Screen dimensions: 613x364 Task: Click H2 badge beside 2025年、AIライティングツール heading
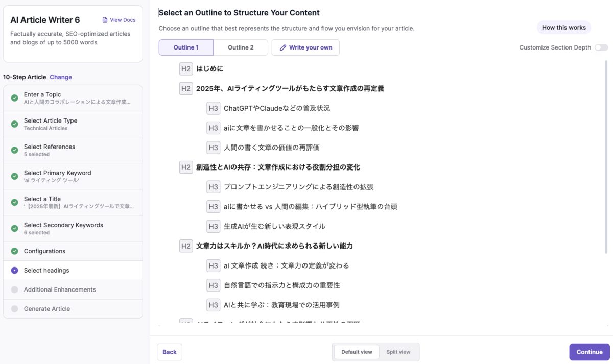pos(186,88)
